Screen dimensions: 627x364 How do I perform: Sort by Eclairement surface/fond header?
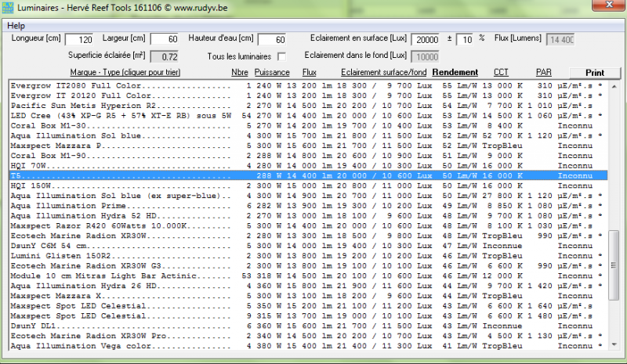[x=383, y=72]
